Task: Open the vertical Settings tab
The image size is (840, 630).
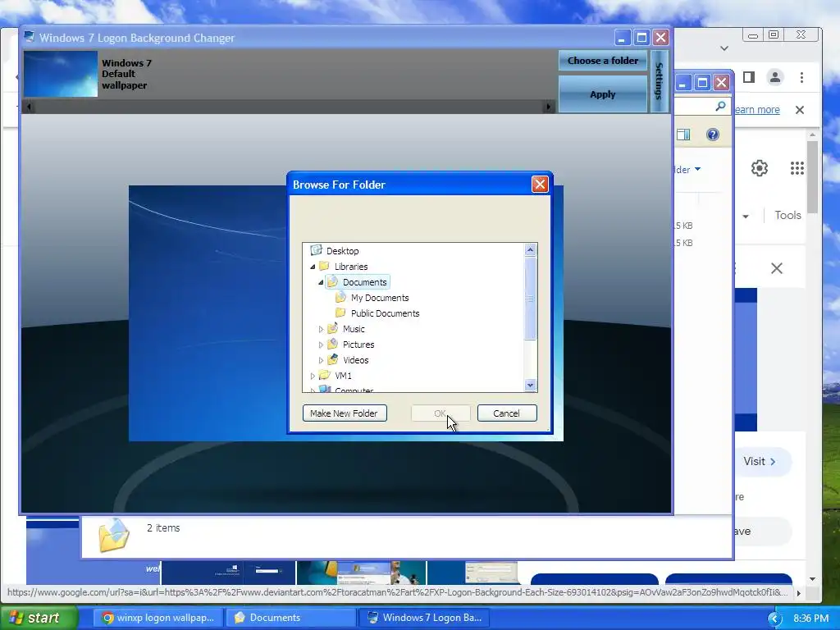Action: [659, 81]
